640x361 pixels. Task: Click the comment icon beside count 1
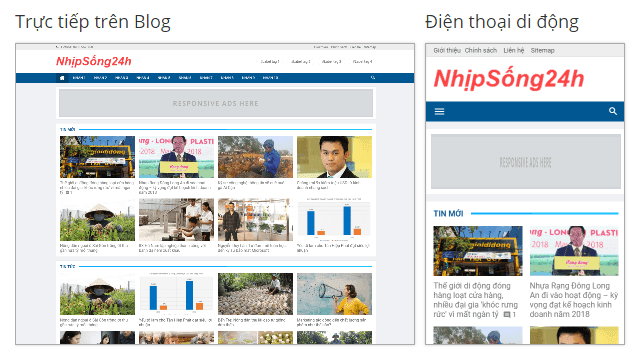tap(507, 314)
